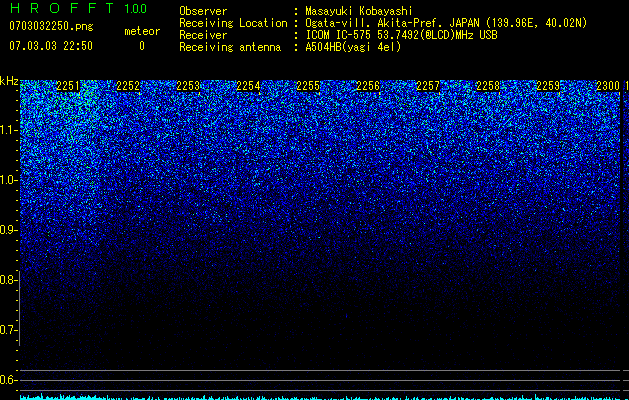Click the 1.0 kHz axis label
The width and height of the screenshot is (629, 400).
coord(8,180)
